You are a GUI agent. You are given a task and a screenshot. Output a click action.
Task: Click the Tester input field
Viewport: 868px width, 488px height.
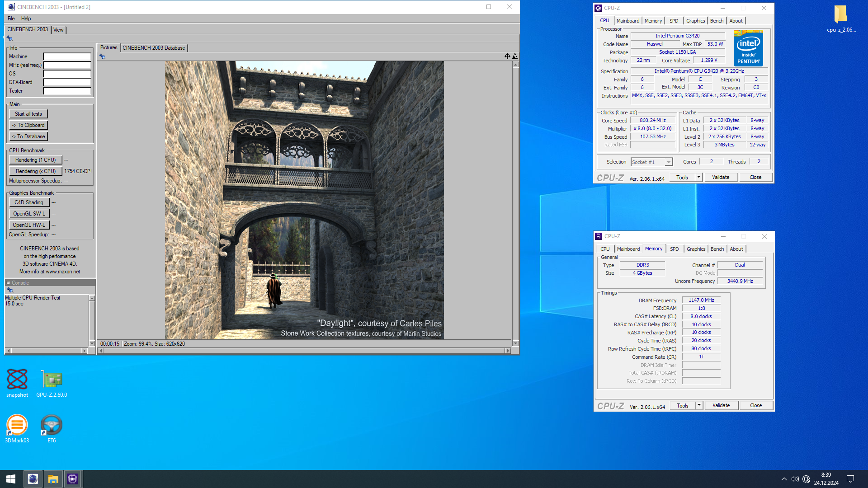(x=67, y=91)
